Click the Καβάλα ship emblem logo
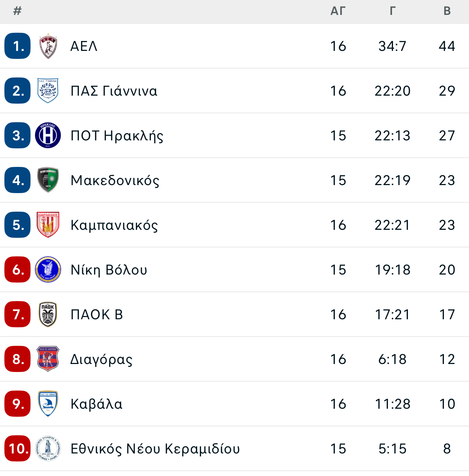This screenshot has width=469, height=476. click(x=48, y=404)
